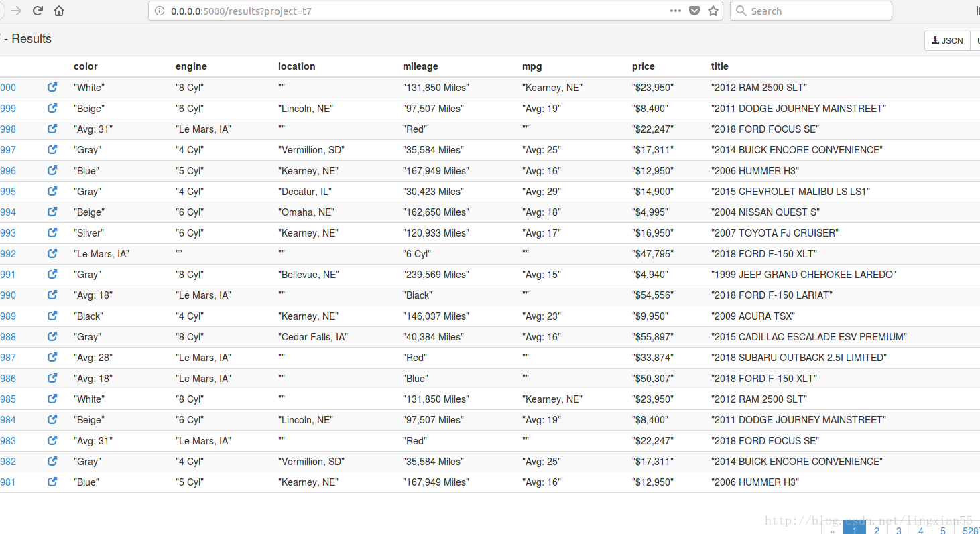
Task: Click the "engine" column header
Action: (191, 66)
